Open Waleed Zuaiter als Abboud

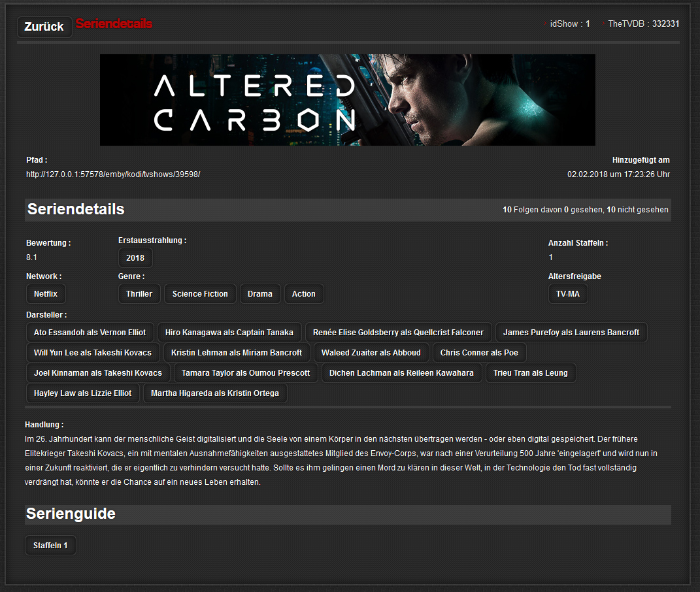coord(371,353)
